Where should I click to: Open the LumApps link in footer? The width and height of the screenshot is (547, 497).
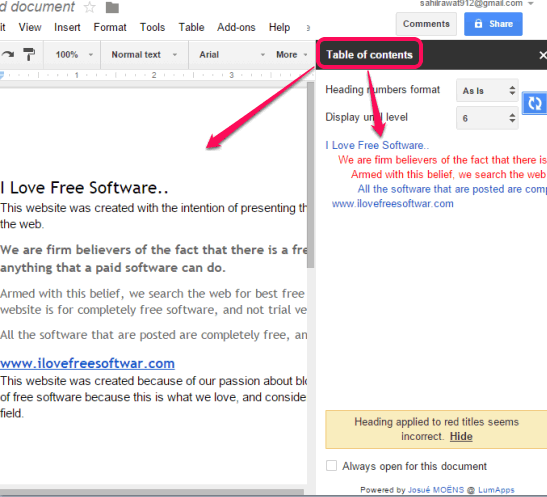[496, 490]
